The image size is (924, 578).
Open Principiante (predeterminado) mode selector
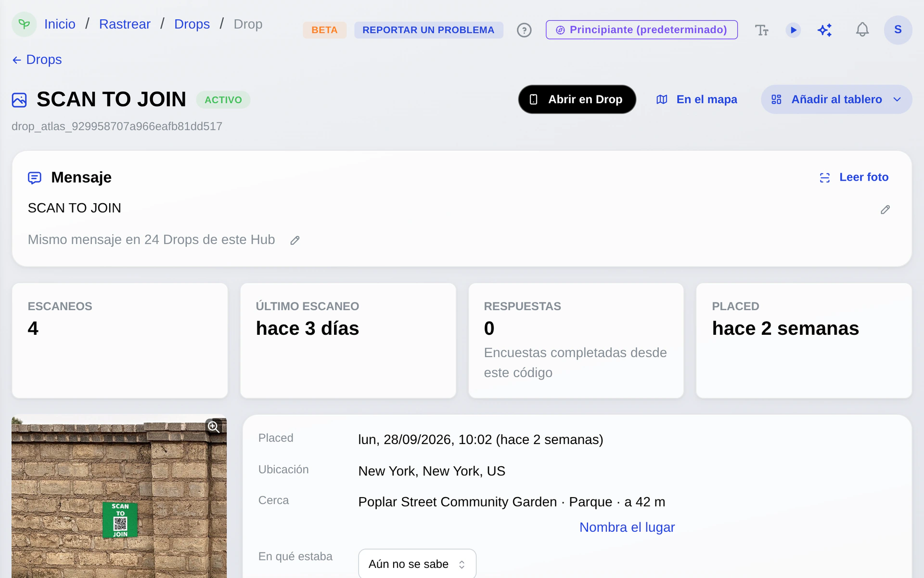point(642,30)
